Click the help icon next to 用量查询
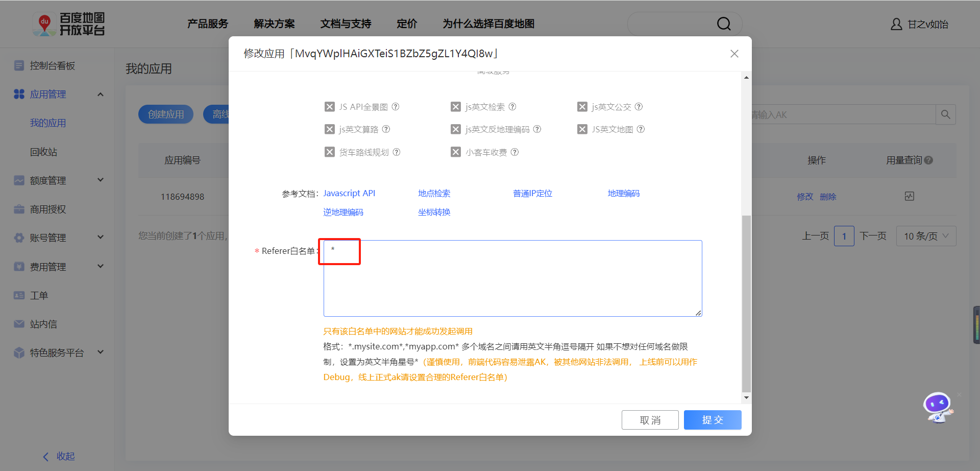Screen dimensions: 980x471 click(929, 160)
